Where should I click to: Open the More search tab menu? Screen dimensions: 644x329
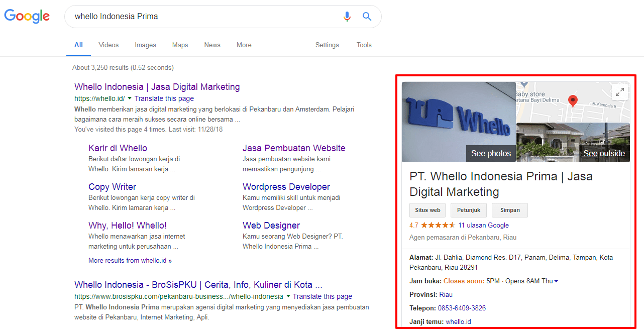[244, 45]
